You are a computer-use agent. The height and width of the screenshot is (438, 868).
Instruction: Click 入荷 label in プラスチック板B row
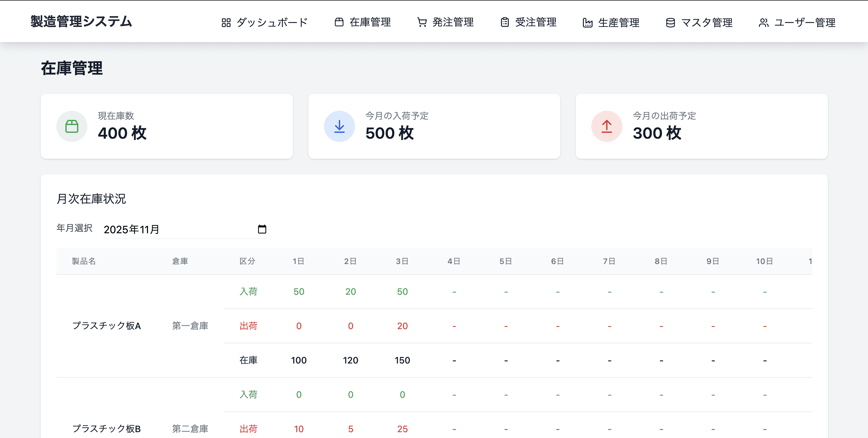[x=248, y=395]
